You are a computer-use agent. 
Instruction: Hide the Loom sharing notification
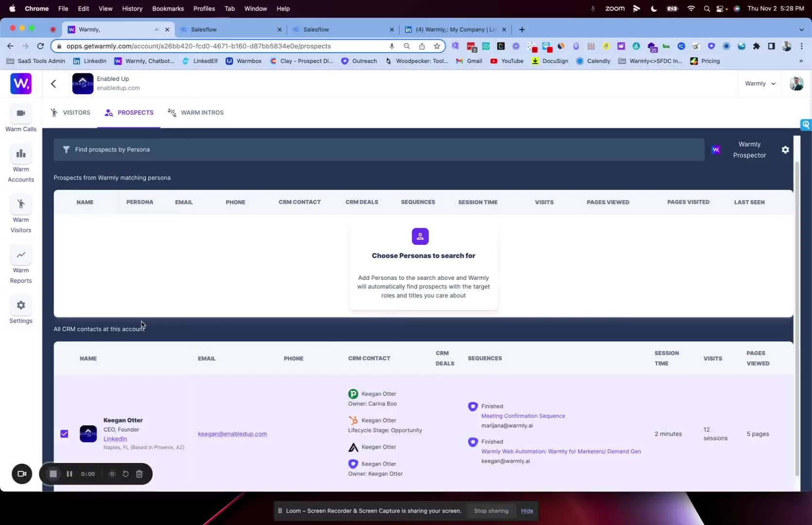click(x=527, y=511)
